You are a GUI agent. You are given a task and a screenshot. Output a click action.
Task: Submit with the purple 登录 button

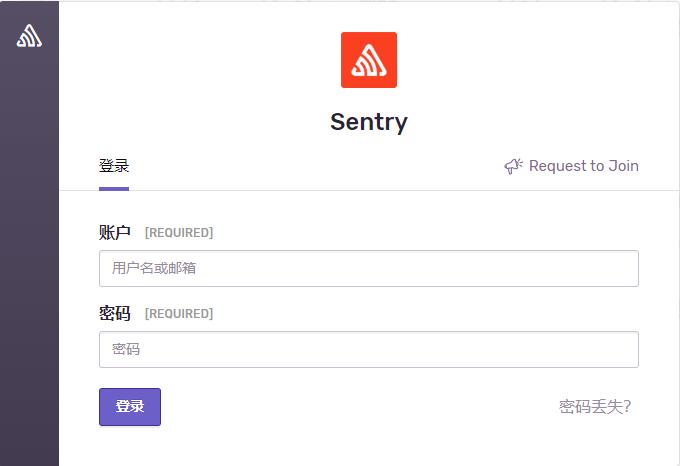point(130,406)
